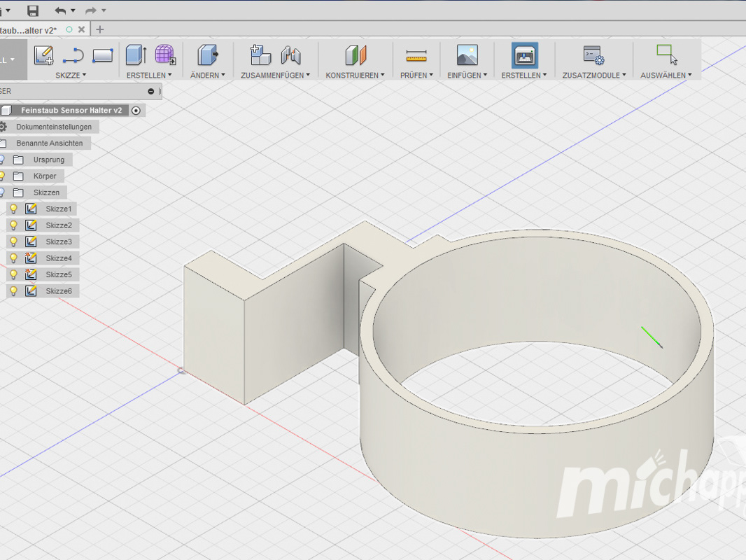This screenshot has height=560, width=746.
Task: Toggle Skizze3 visibility lightbulb
Action: pos(14,241)
